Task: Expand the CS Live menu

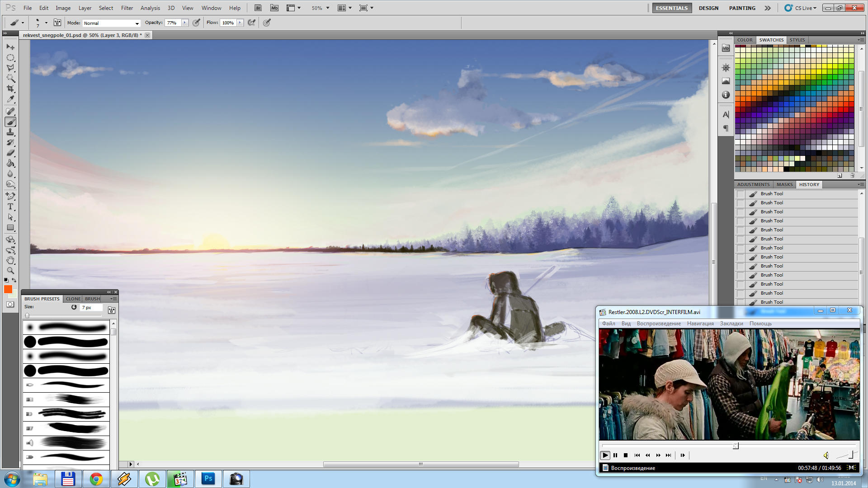Action: point(806,8)
